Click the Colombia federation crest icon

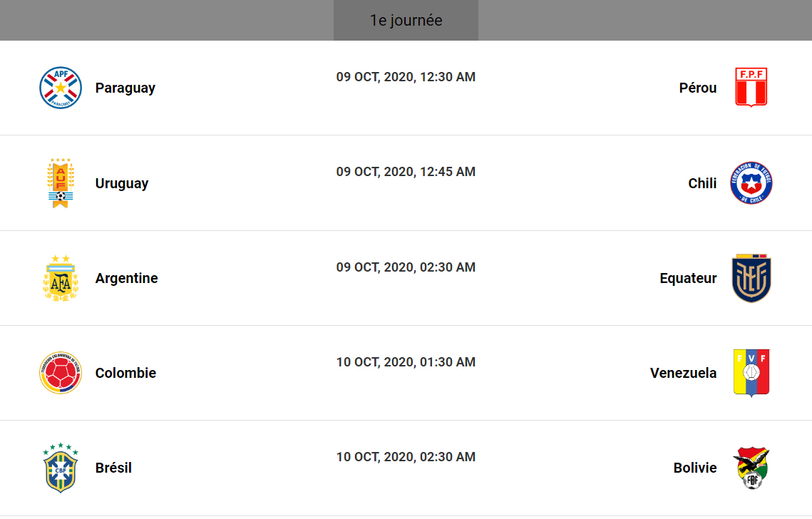61,373
